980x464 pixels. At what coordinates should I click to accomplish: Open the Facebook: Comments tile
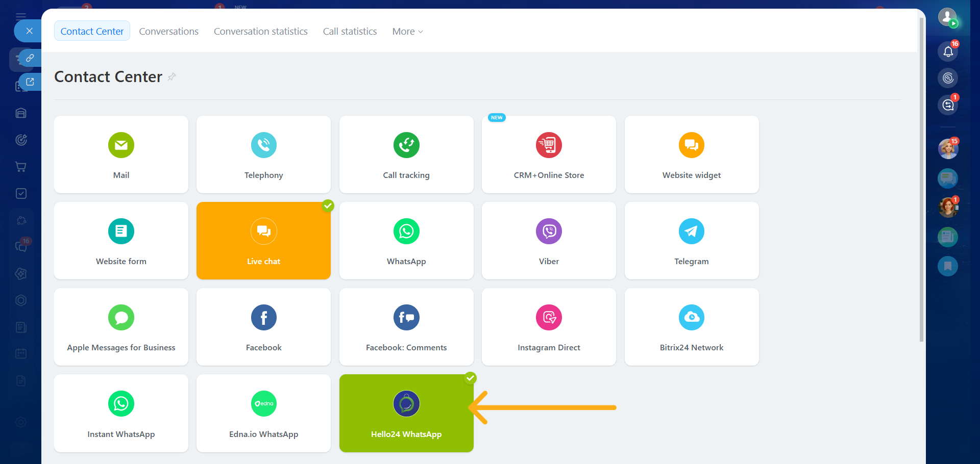[406, 327]
